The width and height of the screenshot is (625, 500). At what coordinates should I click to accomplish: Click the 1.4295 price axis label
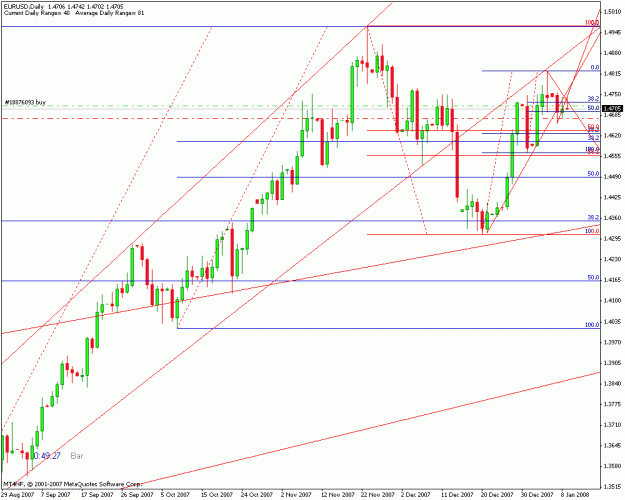pos(612,239)
